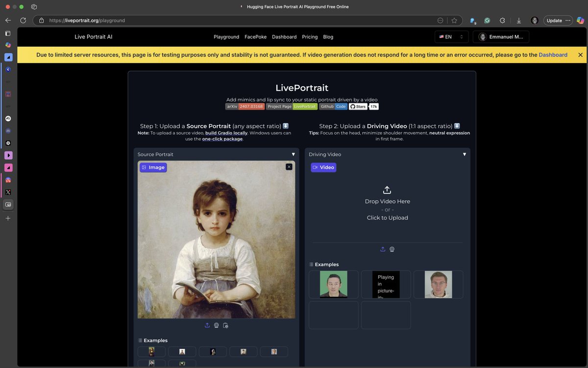
Task: Click the page title 'LivePortrait'
Action: [302, 88]
